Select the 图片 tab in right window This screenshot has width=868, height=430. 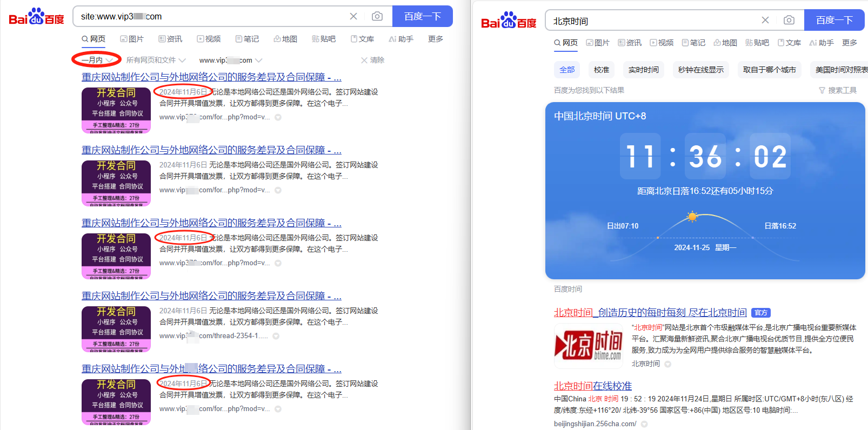(x=598, y=43)
